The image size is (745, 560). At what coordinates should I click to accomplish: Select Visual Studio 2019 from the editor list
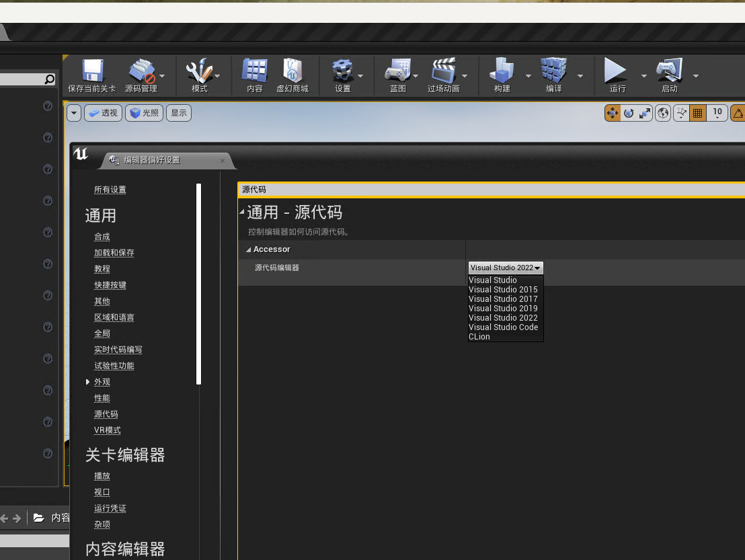[x=503, y=308]
